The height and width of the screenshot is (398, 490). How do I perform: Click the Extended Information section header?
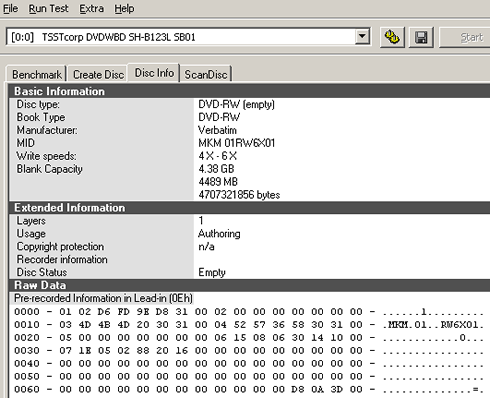click(249, 208)
